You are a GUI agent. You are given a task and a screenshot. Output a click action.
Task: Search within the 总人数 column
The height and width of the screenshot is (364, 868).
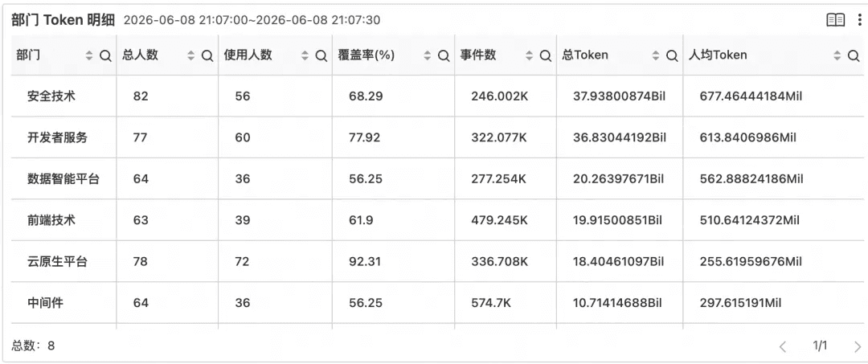[x=207, y=56]
